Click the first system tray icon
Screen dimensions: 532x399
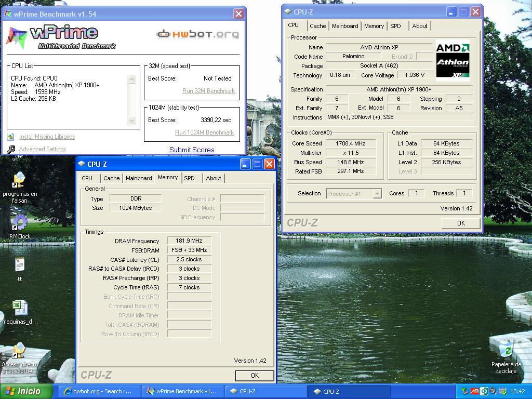pos(465,391)
